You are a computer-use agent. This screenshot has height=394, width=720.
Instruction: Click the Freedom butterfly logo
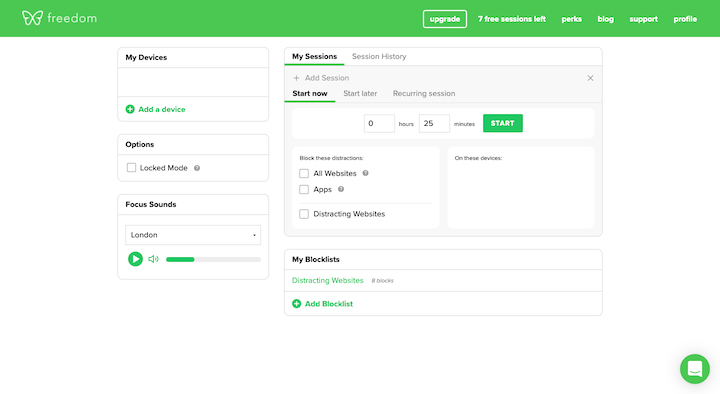click(32, 18)
